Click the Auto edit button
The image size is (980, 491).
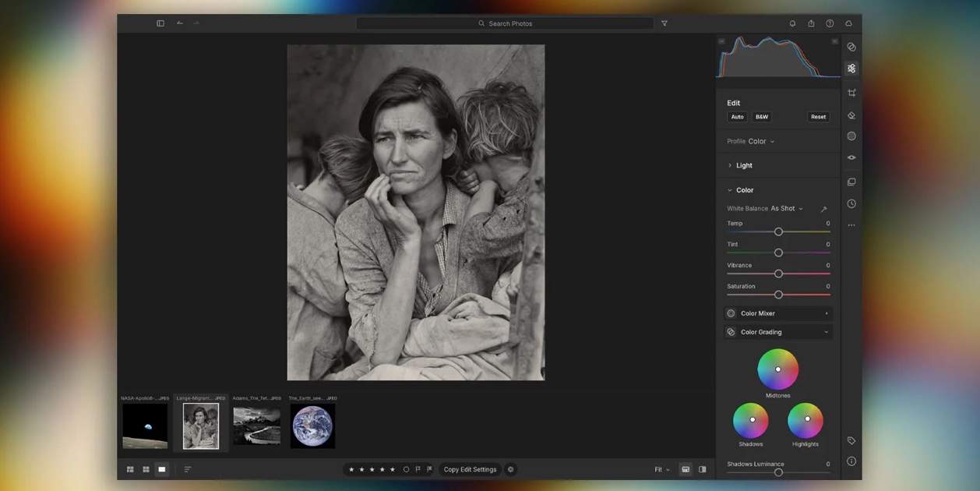coord(737,117)
